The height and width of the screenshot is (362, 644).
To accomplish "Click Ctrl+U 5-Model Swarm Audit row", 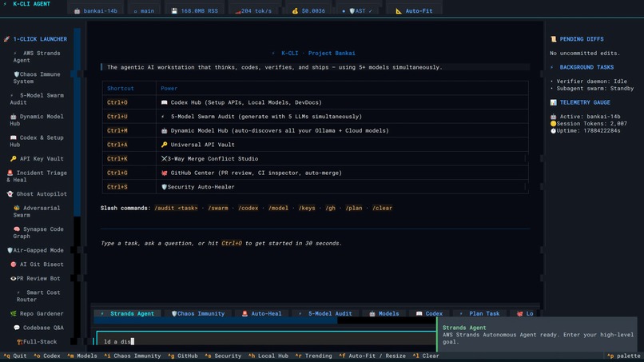I will (x=315, y=117).
